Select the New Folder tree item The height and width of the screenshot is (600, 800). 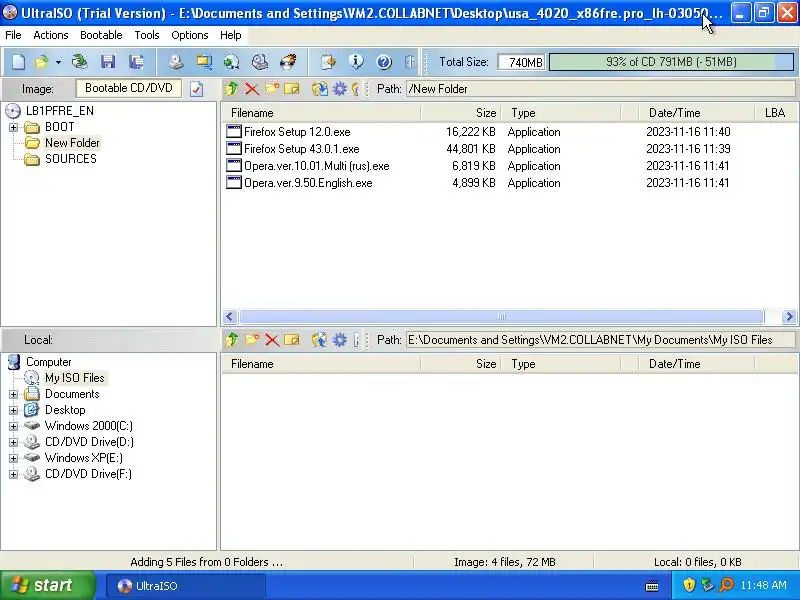pyautogui.click(x=72, y=143)
